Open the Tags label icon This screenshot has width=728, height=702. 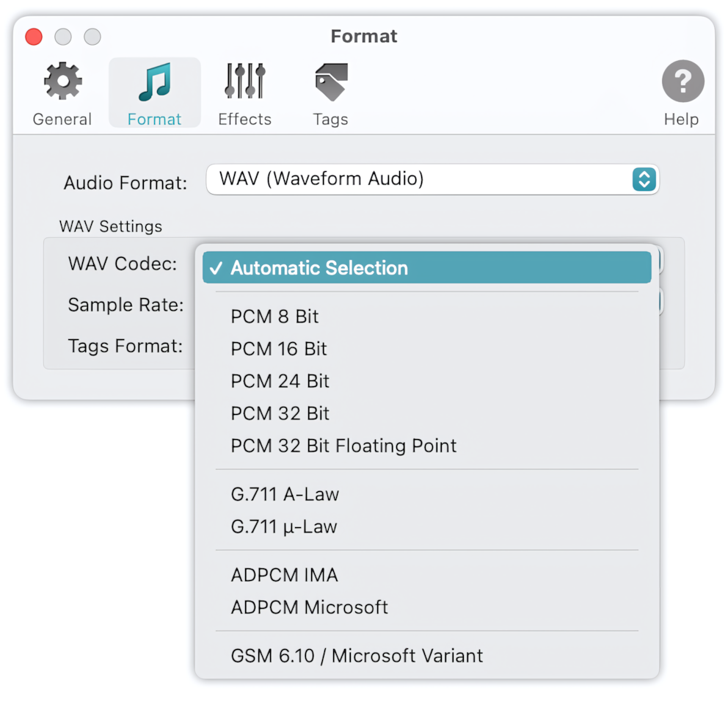coord(330,82)
